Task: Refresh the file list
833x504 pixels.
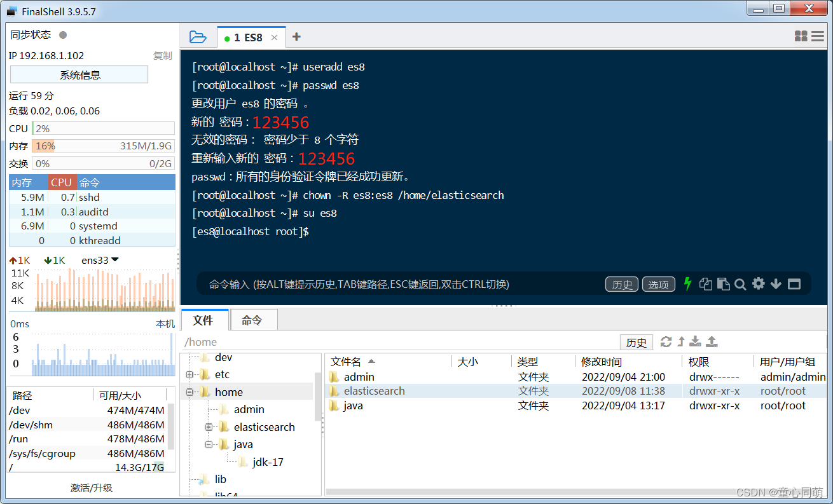Action: pos(666,342)
